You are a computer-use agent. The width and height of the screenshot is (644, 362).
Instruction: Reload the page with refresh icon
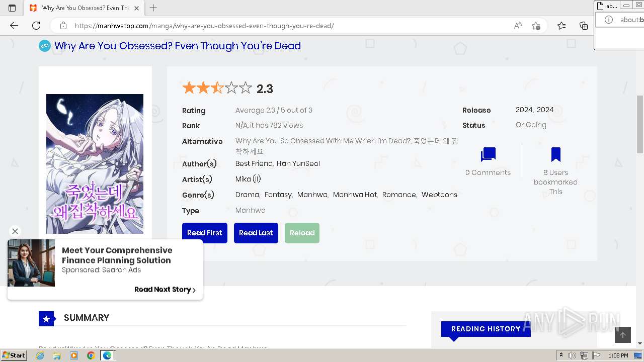(36, 26)
